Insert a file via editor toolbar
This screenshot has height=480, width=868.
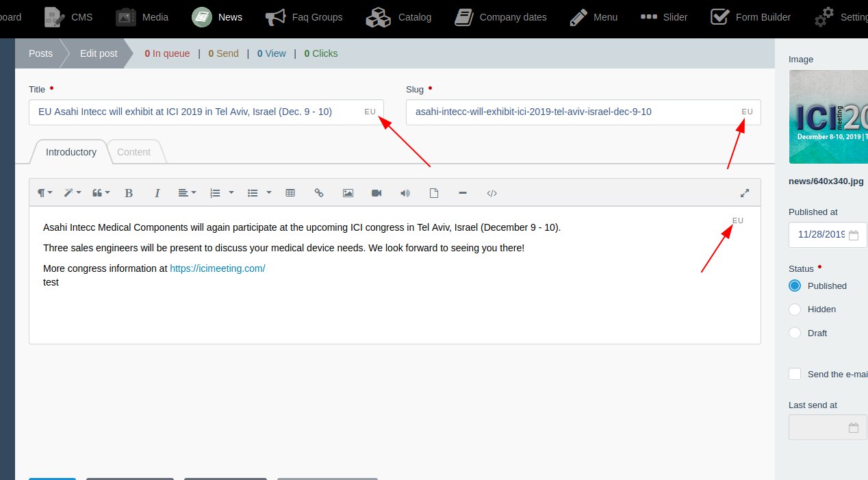click(434, 193)
